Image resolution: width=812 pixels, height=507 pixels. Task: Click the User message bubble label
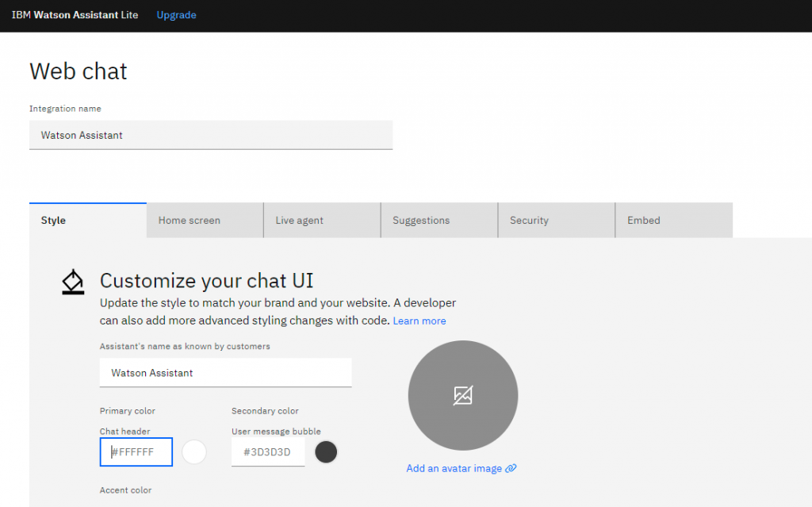[276, 432]
